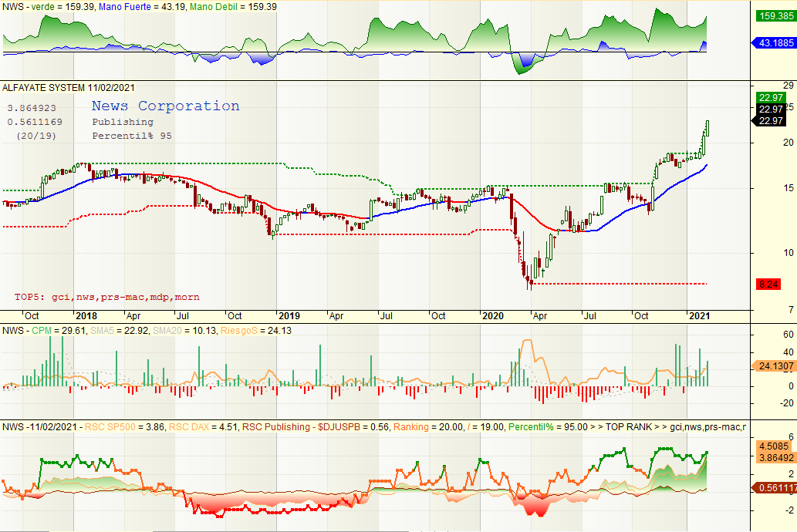Viewport: 797px width, 532px height.
Task: Click the RSC SP500 = 3.86 legend label
Action: [x=124, y=427]
